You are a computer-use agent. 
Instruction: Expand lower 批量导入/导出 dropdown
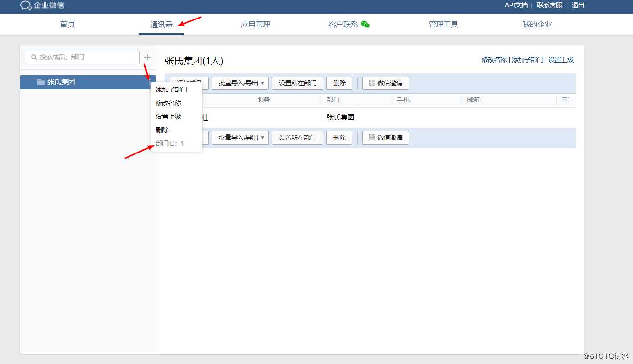click(x=240, y=138)
